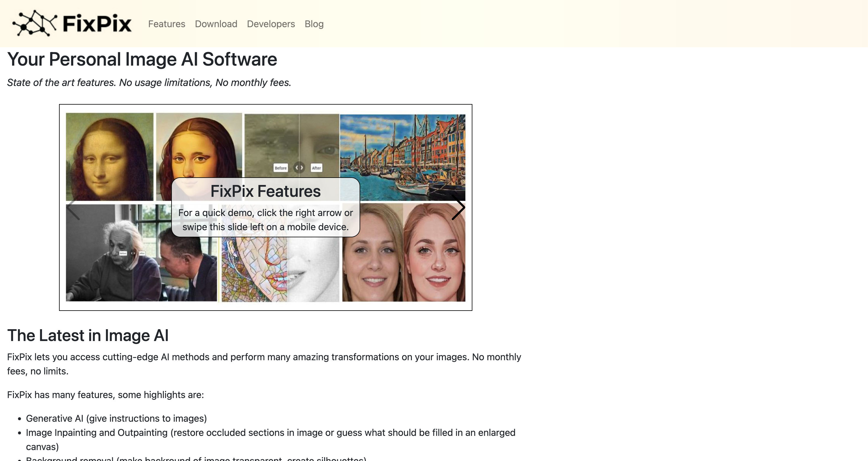Viewport: 868px width, 461px height.
Task: Open the Download nav link
Action: click(x=216, y=24)
